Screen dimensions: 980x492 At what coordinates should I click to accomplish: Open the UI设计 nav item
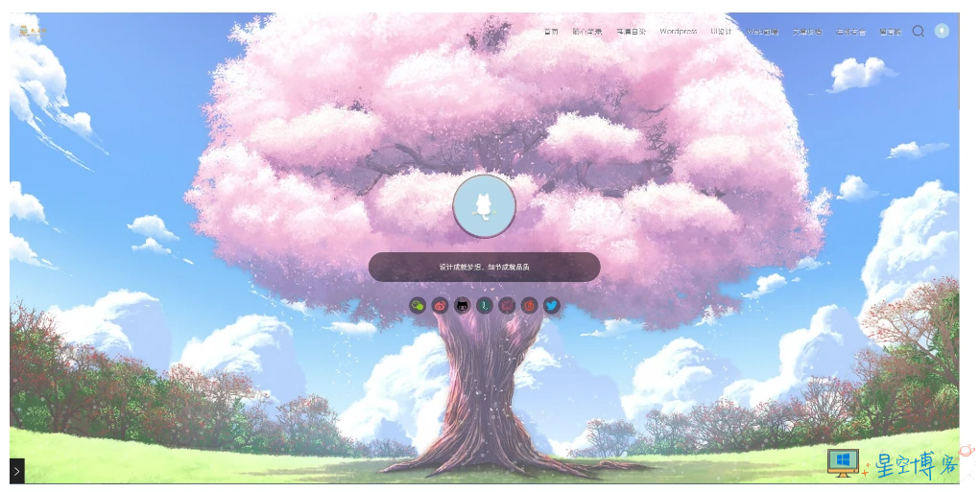tap(721, 32)
